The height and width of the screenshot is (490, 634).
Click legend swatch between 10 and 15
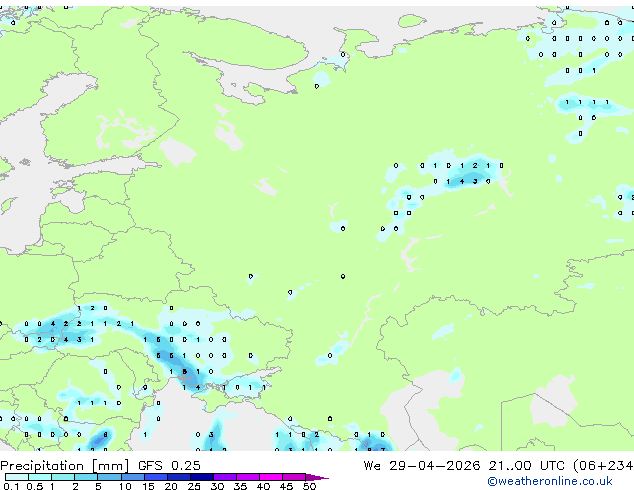pos(132,477)
